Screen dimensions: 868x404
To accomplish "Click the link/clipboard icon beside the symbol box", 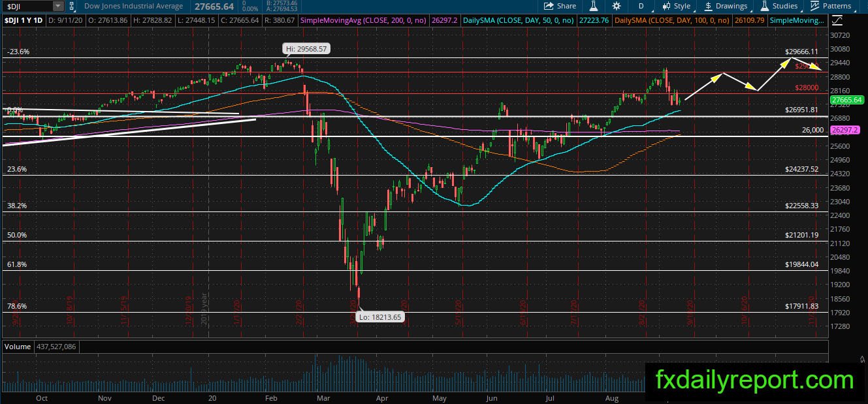I will point(72,6).
